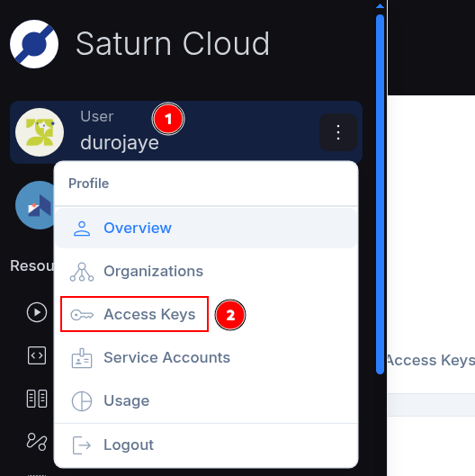Select Overview in the profile menu

[x=206, y=228]
